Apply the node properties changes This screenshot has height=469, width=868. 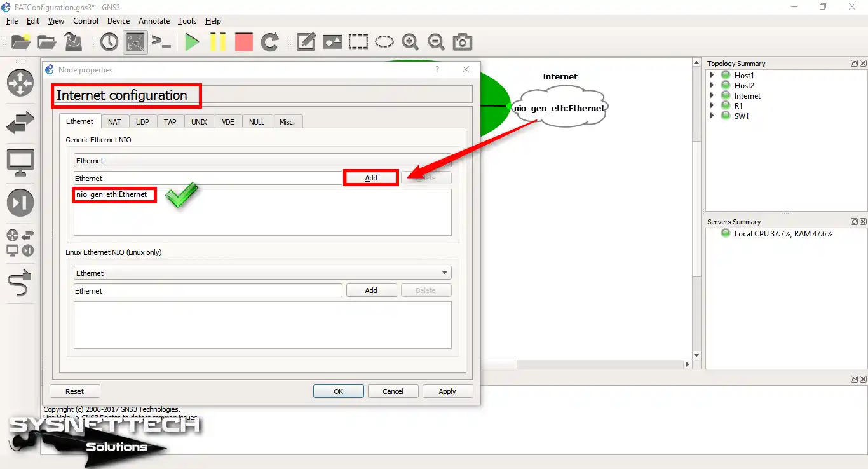coord(447,391)
